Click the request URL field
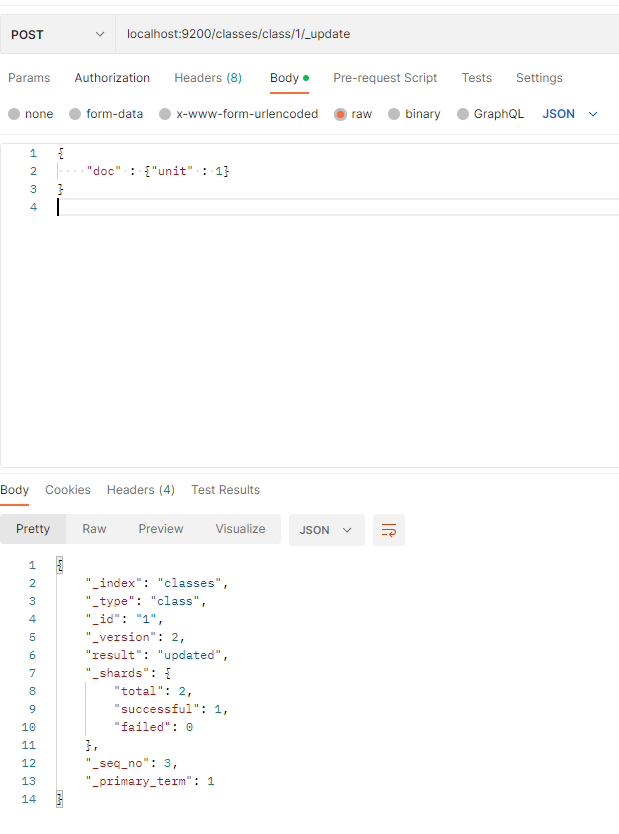The height and width of the screenshot is (834, 619). [x=367, y=35]
